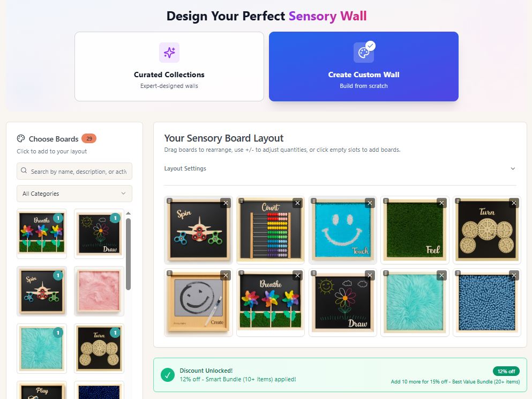Remove the Count abacus board from layout
532x399 pixels.
297,203
